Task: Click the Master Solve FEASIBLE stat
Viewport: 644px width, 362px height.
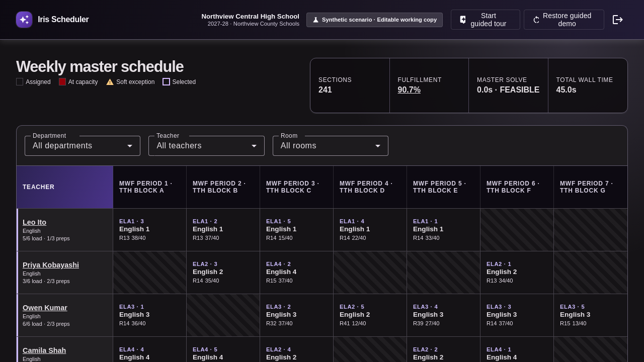Action: [x=508, y=85]
